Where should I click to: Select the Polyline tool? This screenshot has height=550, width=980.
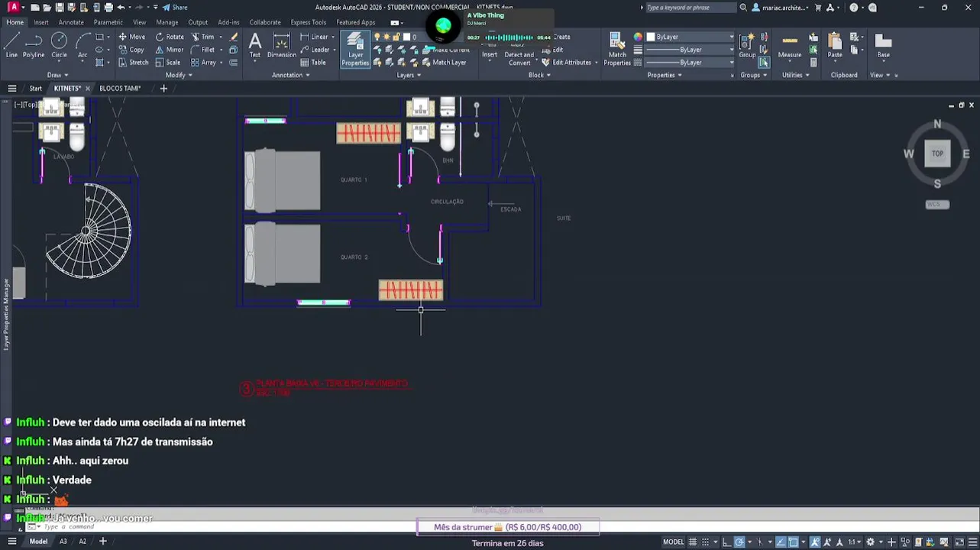[x=34, y=45]
